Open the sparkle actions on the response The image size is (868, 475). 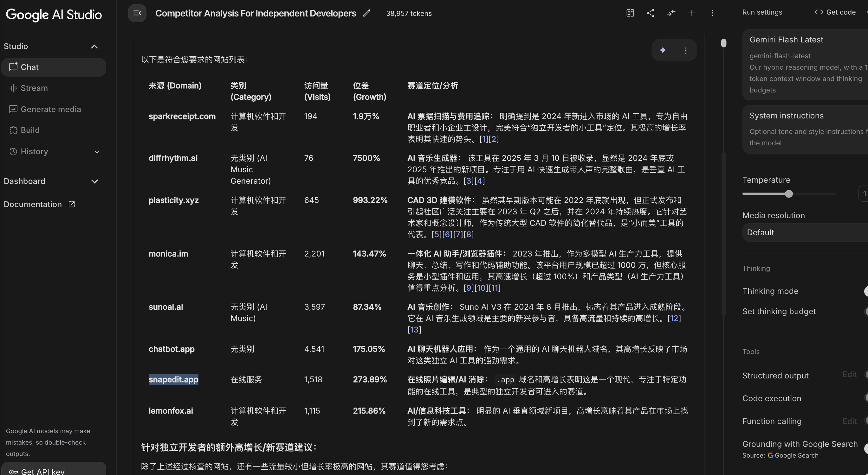[x=663, y=50]
